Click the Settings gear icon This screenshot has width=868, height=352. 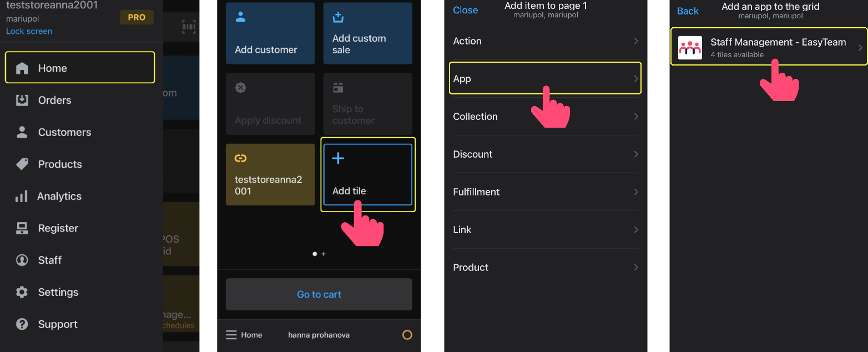click(22, 292)
